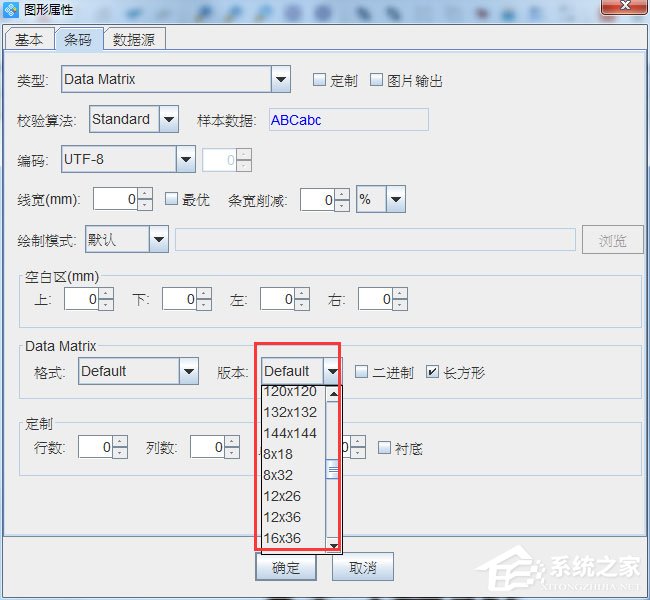Image resolution: width=650 pixels, height=600 pixels.
Task: Select 8x18 in the version list
Action: [x=294, y=454]
